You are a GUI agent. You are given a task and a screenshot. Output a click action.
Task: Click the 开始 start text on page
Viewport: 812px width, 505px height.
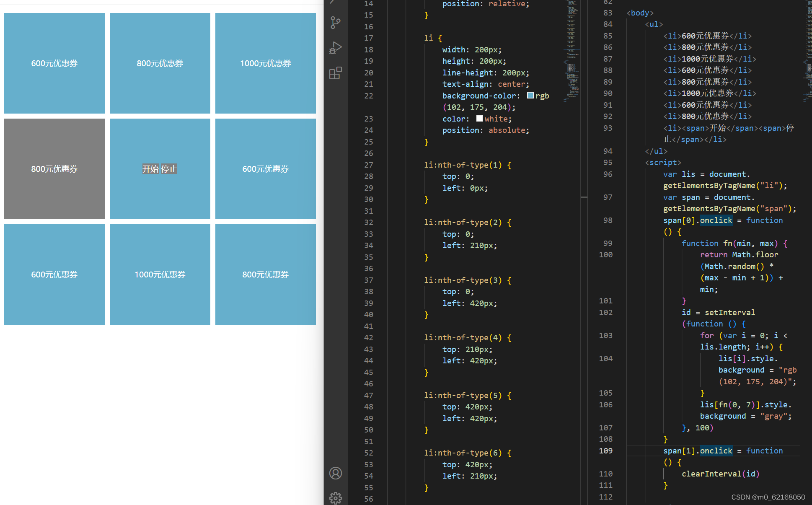(150, 169)
